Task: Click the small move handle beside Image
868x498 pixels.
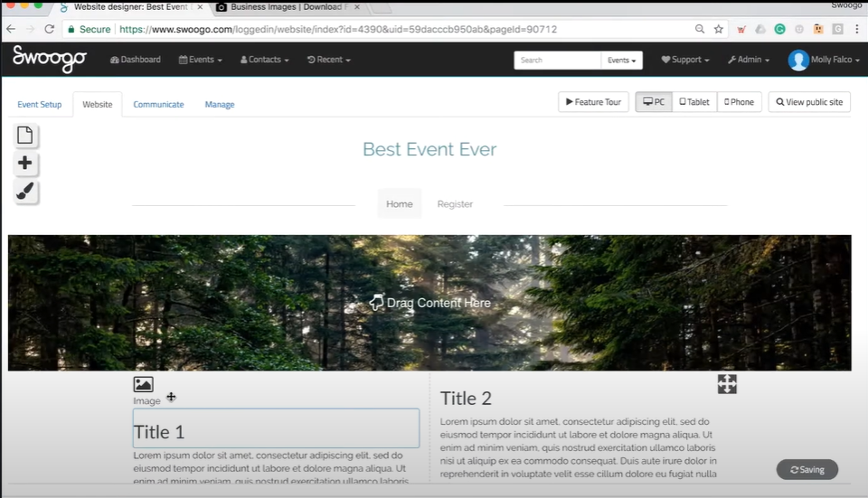Action: pos(171,397)
